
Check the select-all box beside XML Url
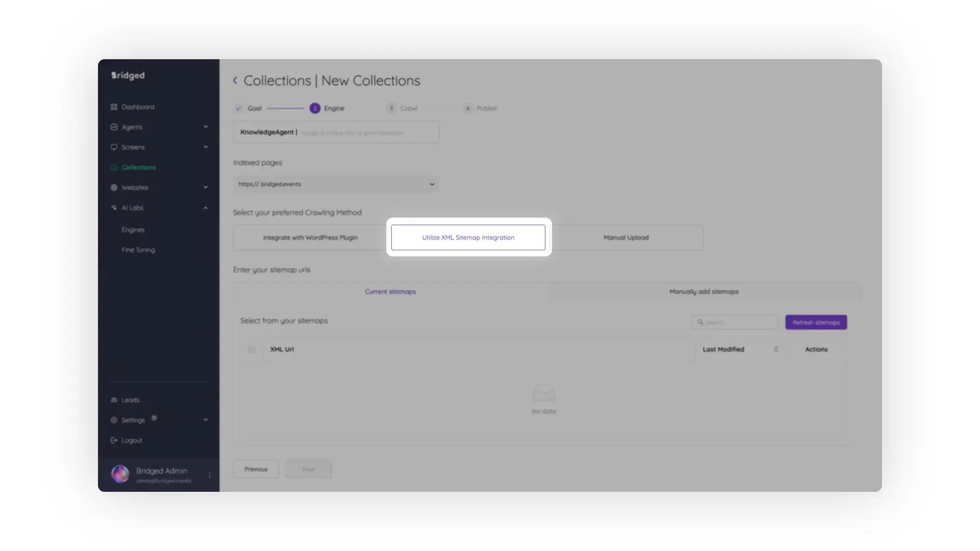[x=251, y=349]
